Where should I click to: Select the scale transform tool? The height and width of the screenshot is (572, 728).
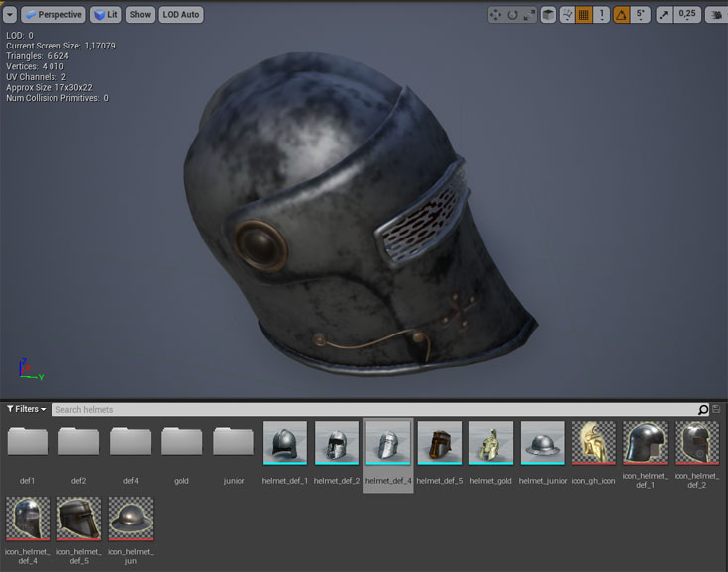529,15
